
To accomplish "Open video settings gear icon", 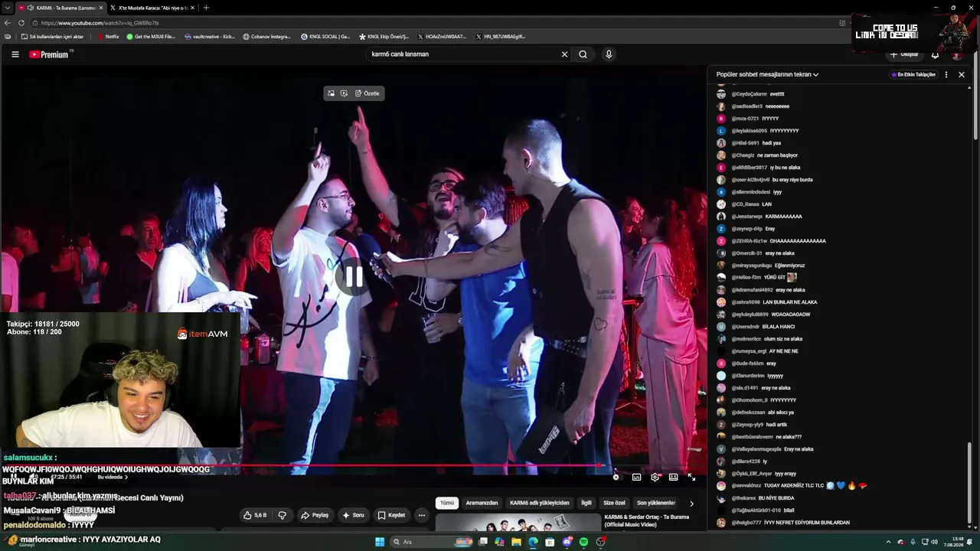I will (655, 477).
